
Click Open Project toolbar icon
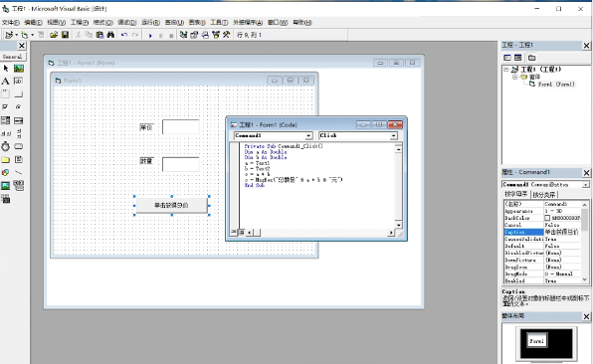pyautogui.click(x=54, y=35)
